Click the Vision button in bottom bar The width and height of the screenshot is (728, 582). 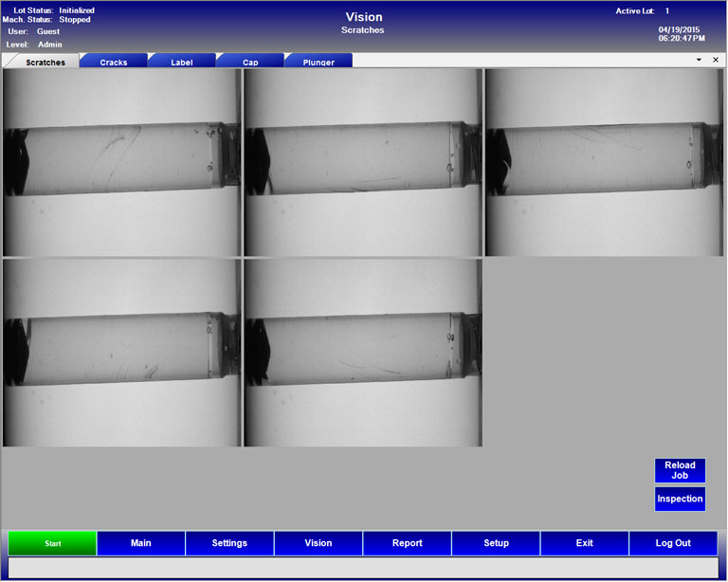pos(318,543)
